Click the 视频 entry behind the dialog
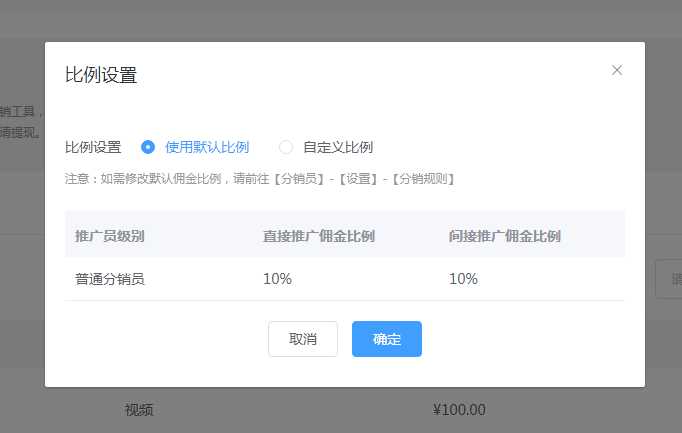The width and height of the screenshot is (682, 433). point(139,410)
